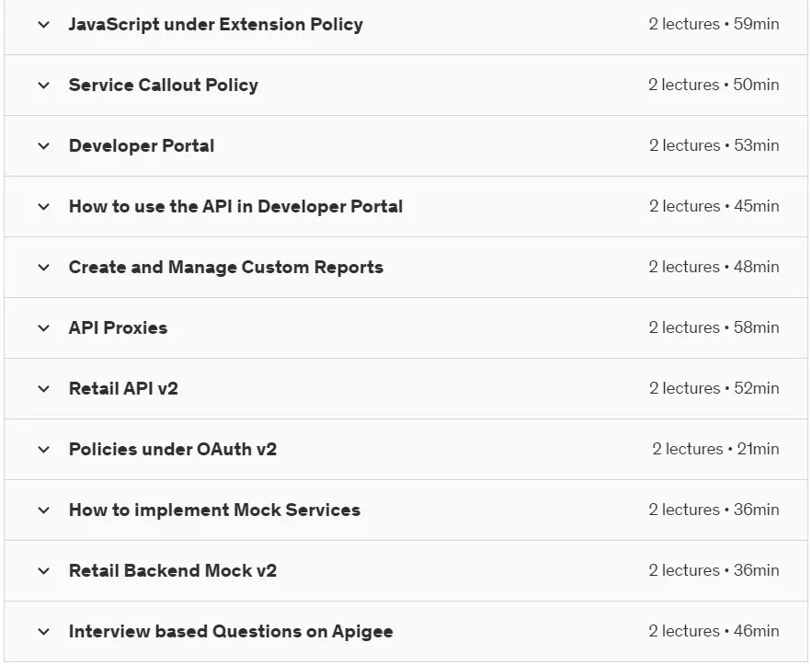This screenshot has height=665, width=812.
Task: Click 2 lectures 21min on OAuth v2 row
Action: [x=715, y=449]
